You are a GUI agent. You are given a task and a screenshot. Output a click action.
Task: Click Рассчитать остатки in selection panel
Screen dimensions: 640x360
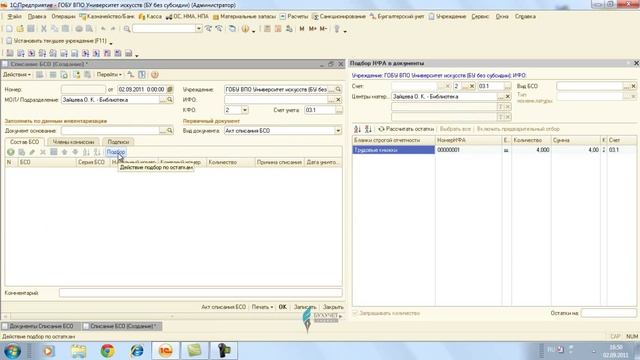[406, 129]
